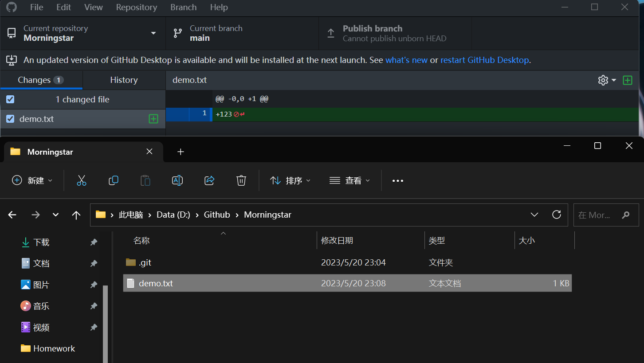The image size is (644, 363).
Task: Select demo.txt in the Explorer file list
Action: coord(347,283)
